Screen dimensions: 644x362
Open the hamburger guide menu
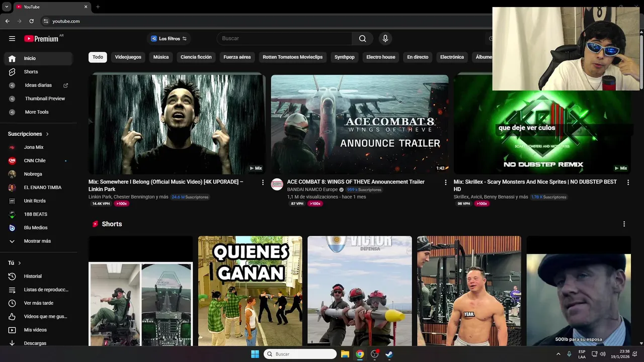[12, 39]
